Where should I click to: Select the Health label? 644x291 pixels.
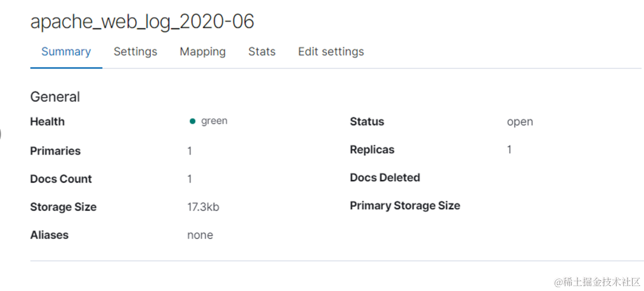pyautogui.click(x=48, y=122)
